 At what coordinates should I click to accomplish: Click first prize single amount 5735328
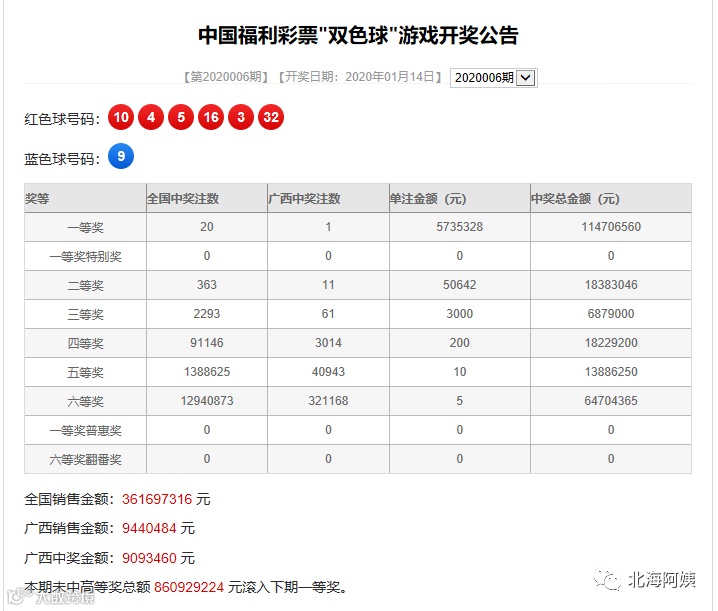tap(459, 227)
